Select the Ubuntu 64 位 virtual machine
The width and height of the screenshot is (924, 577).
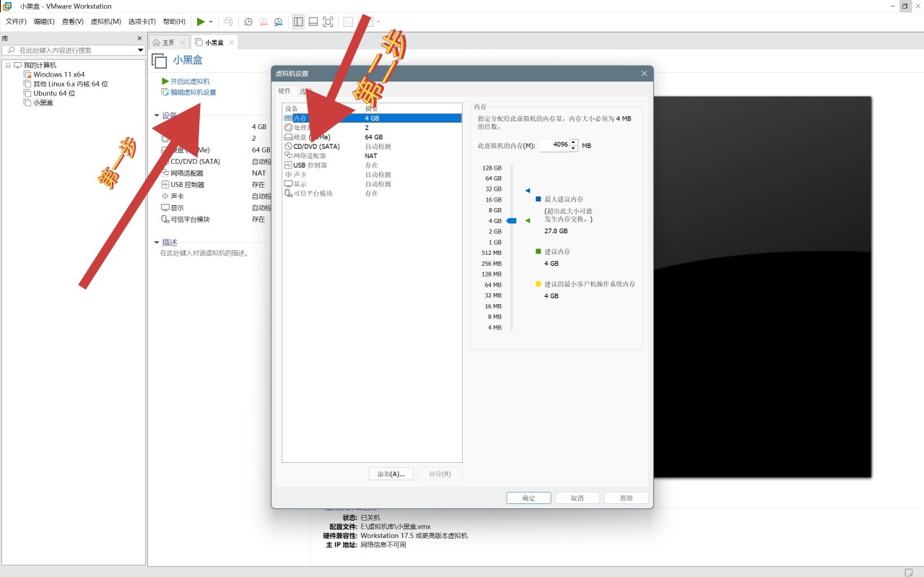[x=54, y=93]
